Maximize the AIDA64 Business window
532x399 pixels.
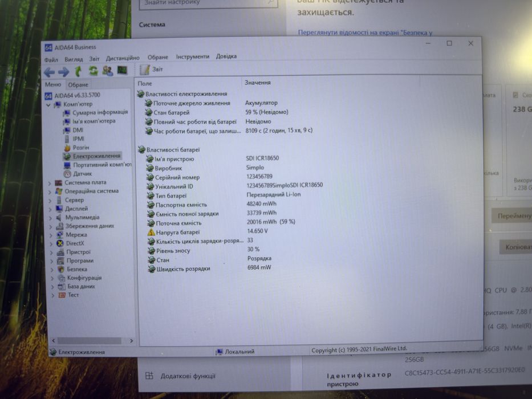pyautogui.click(x=449, y=43)
